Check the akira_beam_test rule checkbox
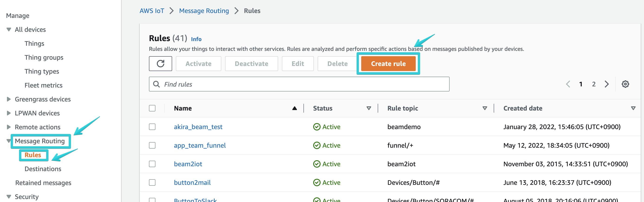This screenshot has width=644, height=202. 152,127
